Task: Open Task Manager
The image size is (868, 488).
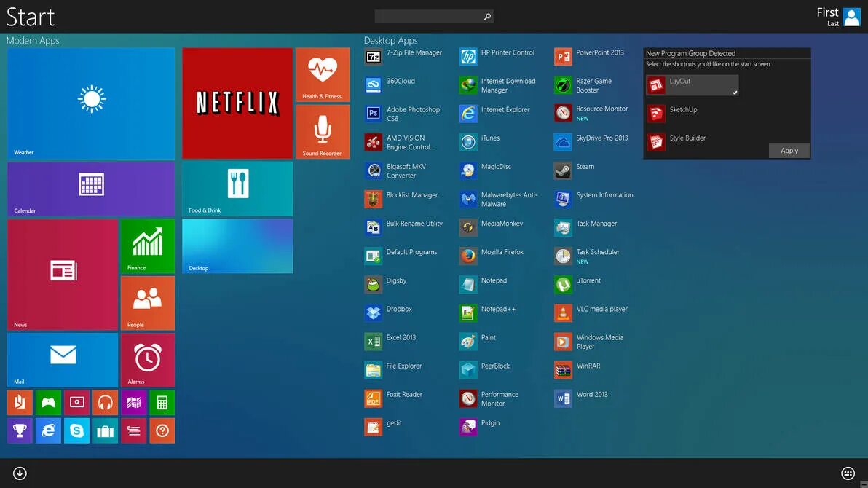Action: click(x=587, y=228)
